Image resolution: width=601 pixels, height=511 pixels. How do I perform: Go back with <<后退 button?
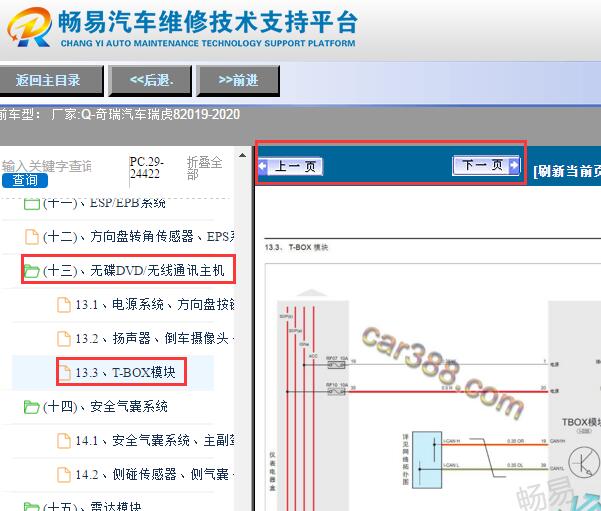[150, 81]
